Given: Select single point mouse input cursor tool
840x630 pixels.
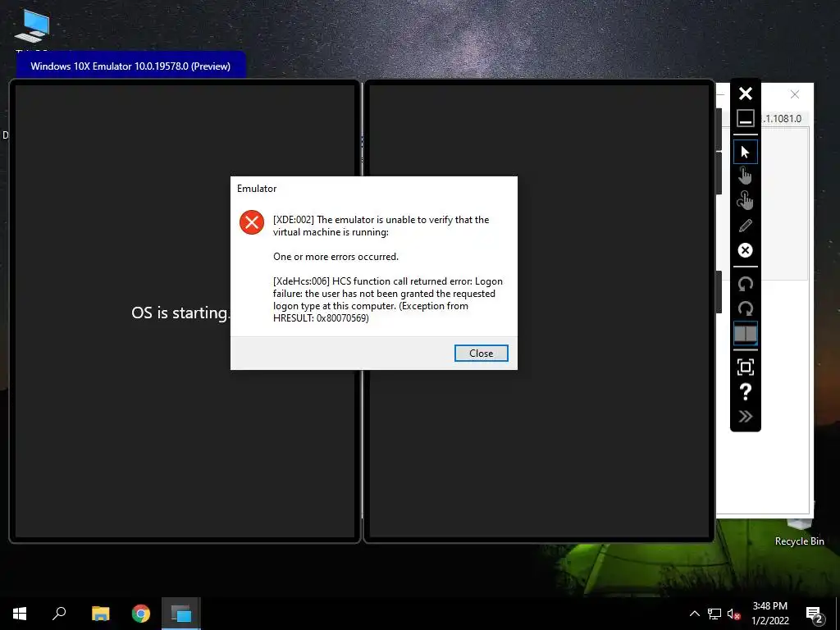Looking at the screenshot, I should click(745, 152).
